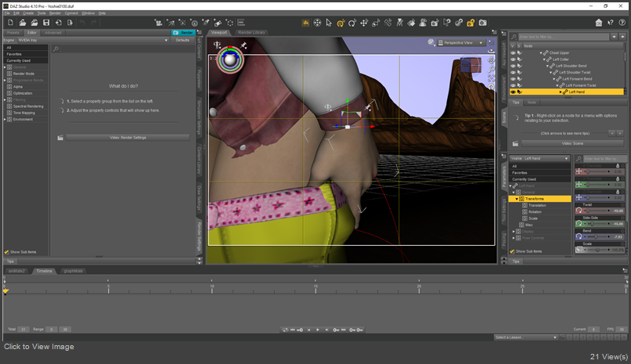This screenshot has width=631, height=364.
Task: Toggle visibility eye for Left Shoulder Bend
Action: point(513,66)
